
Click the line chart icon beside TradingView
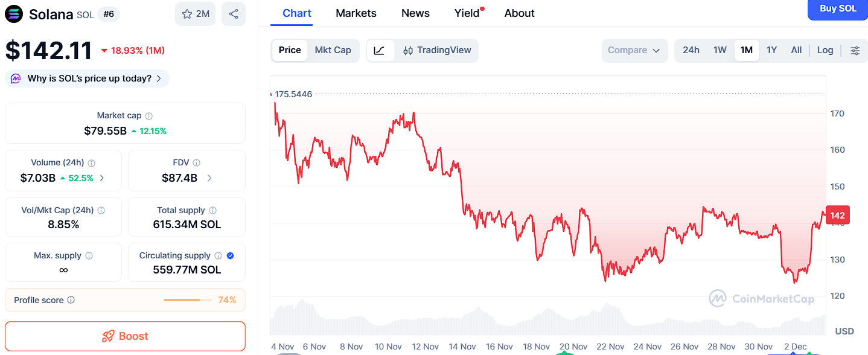point(380,50)
